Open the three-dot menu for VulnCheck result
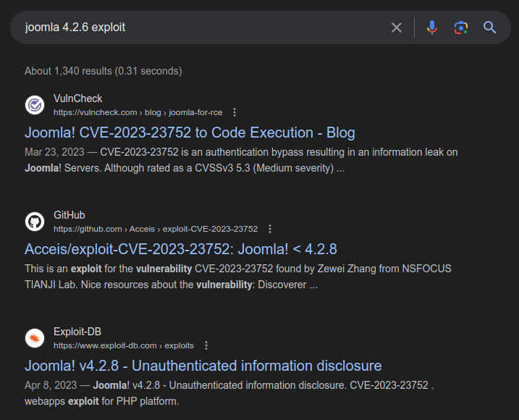 [x=235, y=112]
